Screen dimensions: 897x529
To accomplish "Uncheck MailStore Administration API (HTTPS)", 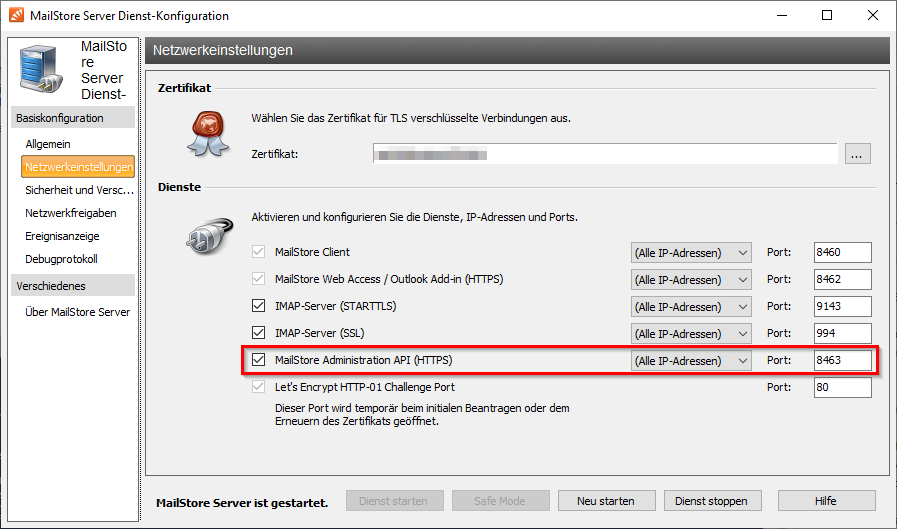I will [259, 360].
